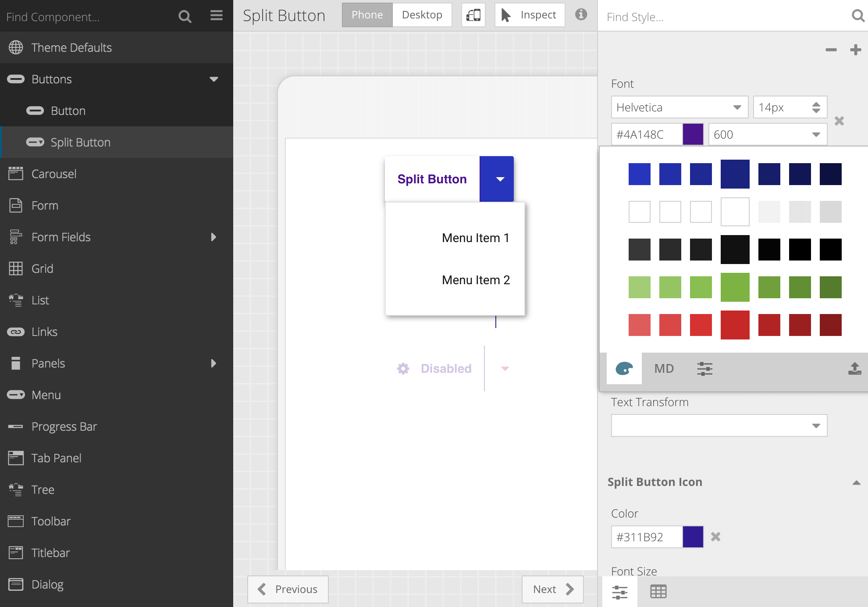This screenshot has height=607, width=868.
Task: Select Split Button component in sidebar
Action: point(81,142)
